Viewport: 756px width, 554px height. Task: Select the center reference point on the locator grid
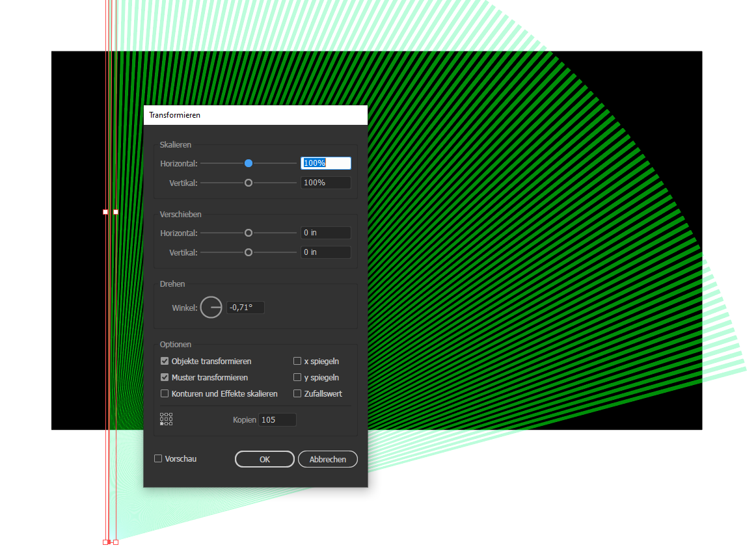coord(166,419)
